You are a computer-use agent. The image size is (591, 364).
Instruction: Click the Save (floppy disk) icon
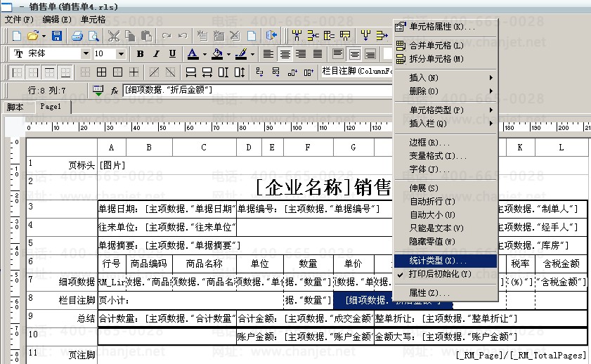(x=57, y=35)
